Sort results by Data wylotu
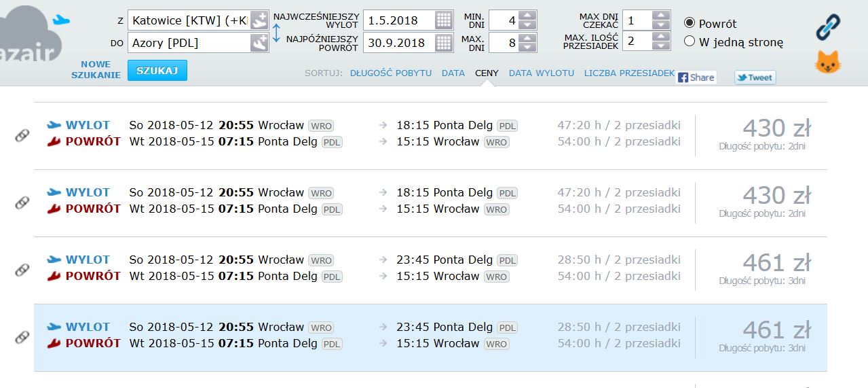Screen dimensions: 868x388 [x=542, y=73]
